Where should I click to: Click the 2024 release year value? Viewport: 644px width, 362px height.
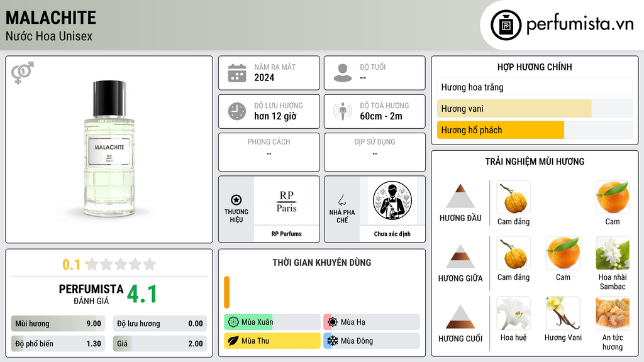(x=264, y=78)
